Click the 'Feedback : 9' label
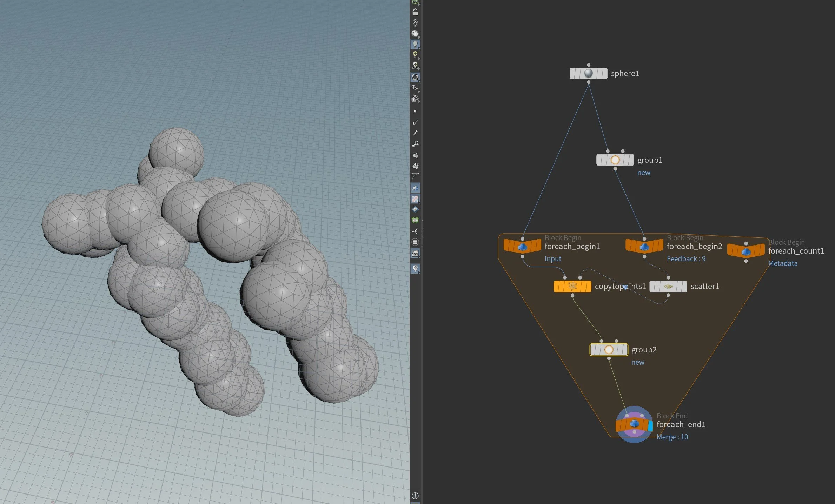Image resolution: width=835 pixels, height=504 pixels. point(686,259)
